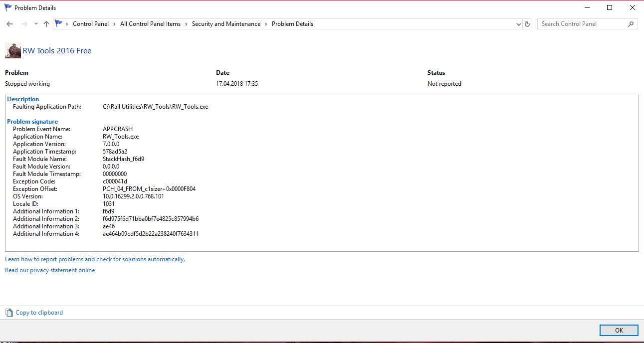Click the PCH_04_FROM_c1sizer+0x0000F804 offset value
Image resolution: width=644 pixels, height=343 pixels.
(x=149, y=189)
